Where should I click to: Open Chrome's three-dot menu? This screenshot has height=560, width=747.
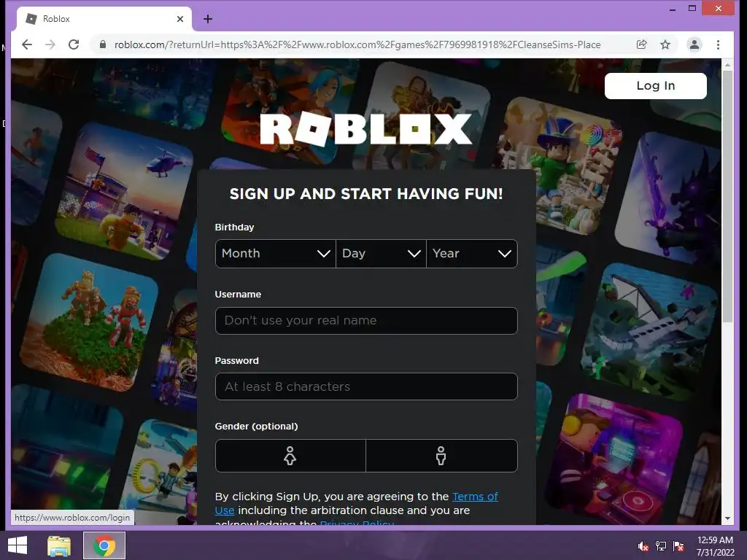(718, 44)
